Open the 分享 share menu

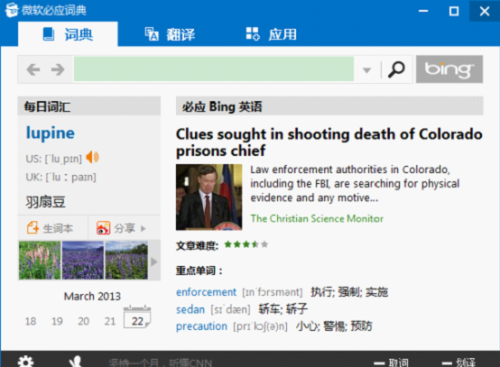(121, 228)
